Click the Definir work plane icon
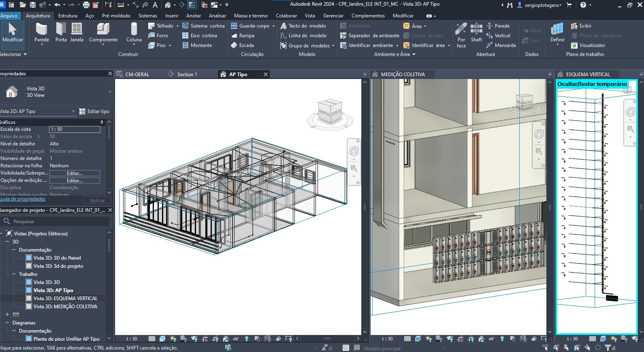Screen dimensions: 644x352 coord(557,30)
